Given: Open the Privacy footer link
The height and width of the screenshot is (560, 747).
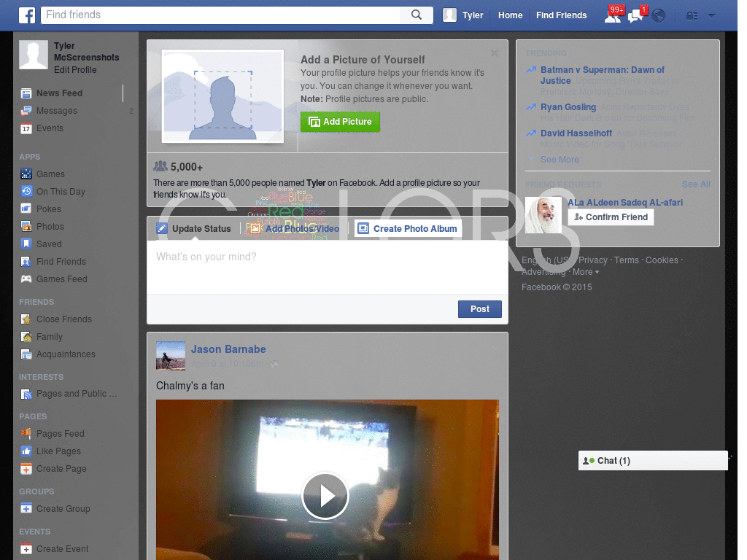Looking at the screenshot, I should [592, 260].
